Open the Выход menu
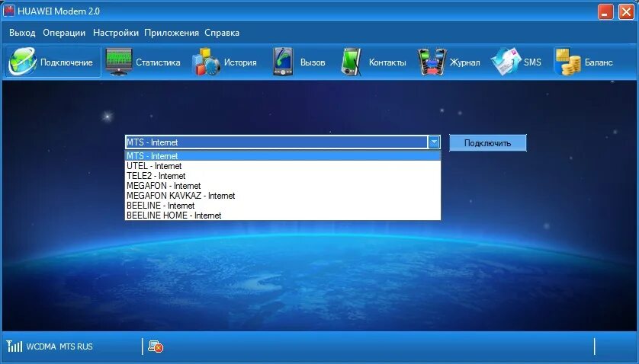639x364 pixels. (x=22, y=33)
